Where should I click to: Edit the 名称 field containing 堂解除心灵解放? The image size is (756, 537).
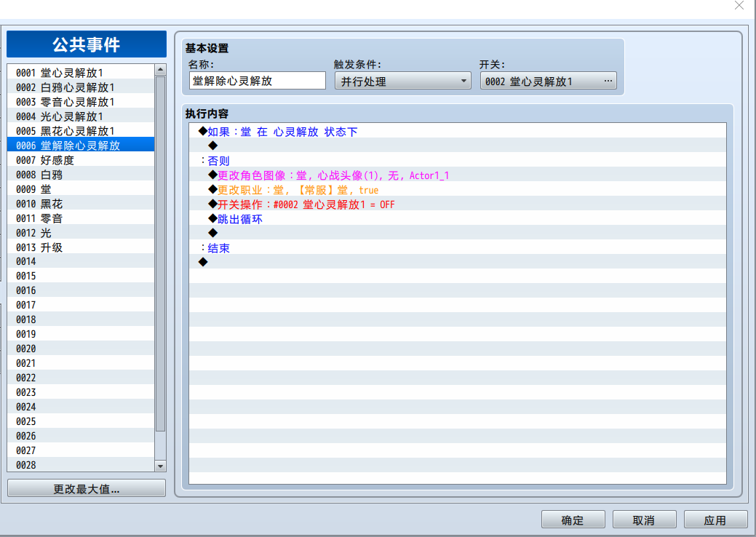[258, 81]
